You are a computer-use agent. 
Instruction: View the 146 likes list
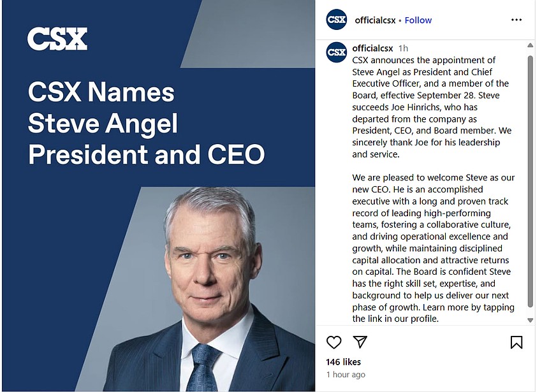tap(343, 362)
